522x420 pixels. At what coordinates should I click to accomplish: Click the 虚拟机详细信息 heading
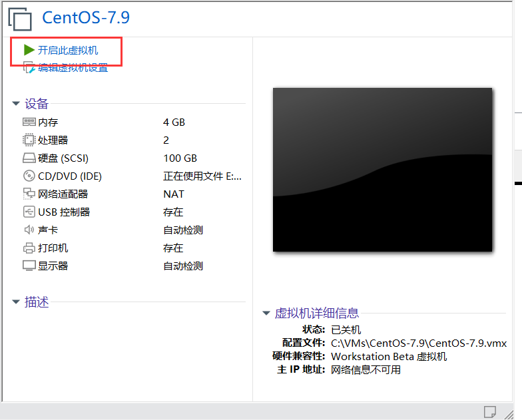point(317,313)
